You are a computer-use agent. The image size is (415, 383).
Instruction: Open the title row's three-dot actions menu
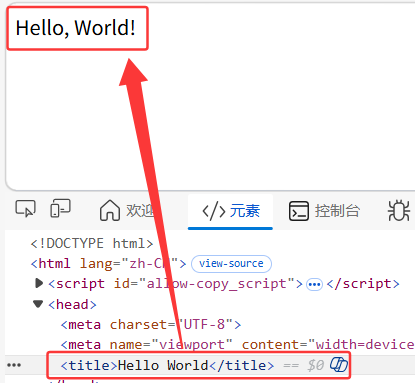[14, 365]
